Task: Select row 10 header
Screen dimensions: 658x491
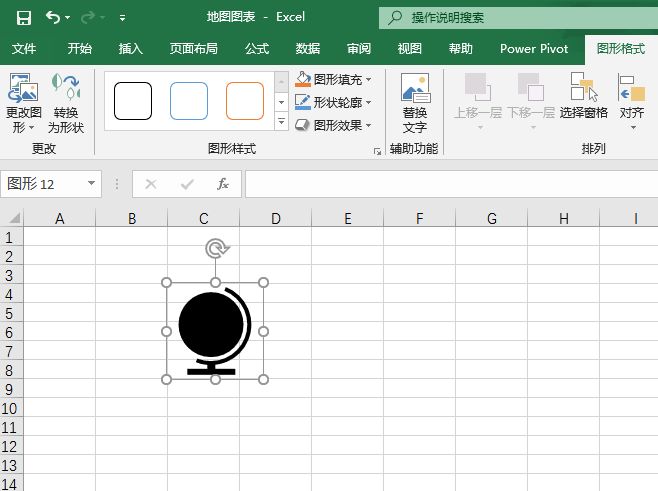Action: tap(11, 408)
